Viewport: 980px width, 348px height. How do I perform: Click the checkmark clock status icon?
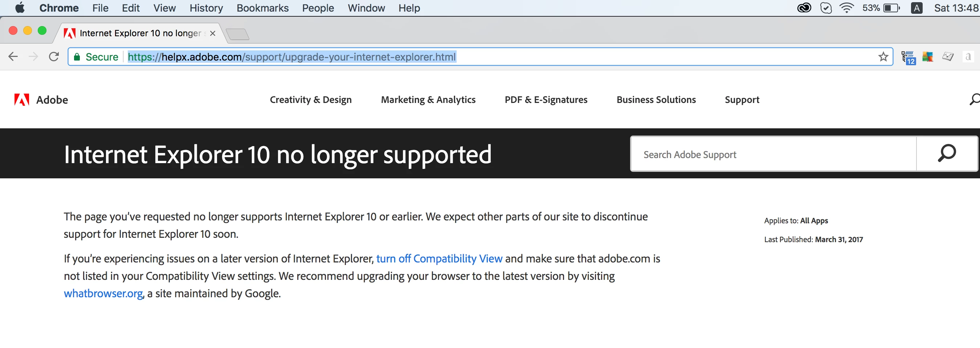tap(826, 8)
